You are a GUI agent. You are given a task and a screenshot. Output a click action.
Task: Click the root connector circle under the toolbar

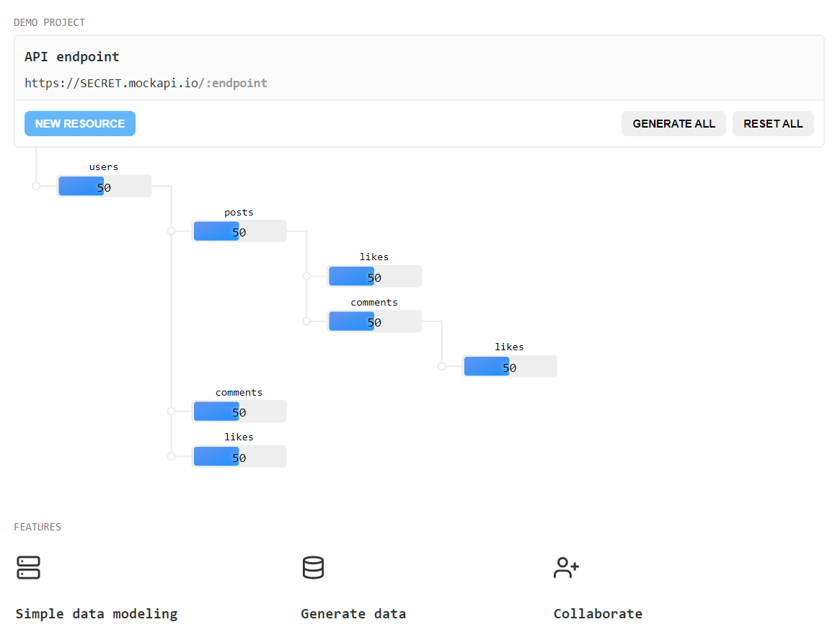pos(36,186)
